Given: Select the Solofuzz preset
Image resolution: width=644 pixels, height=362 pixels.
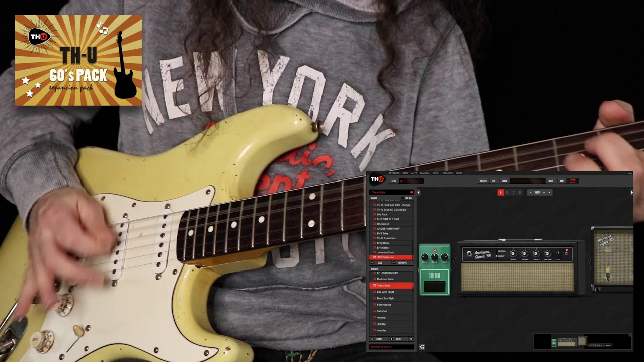Looking at the screenshot, I should [x=391, y=311].
